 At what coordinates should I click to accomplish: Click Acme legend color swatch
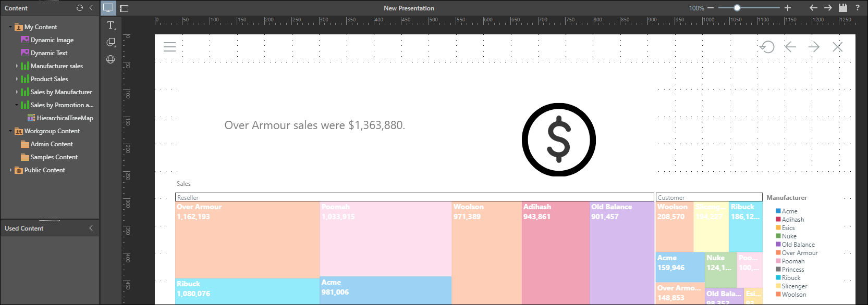tap(778, 211)
